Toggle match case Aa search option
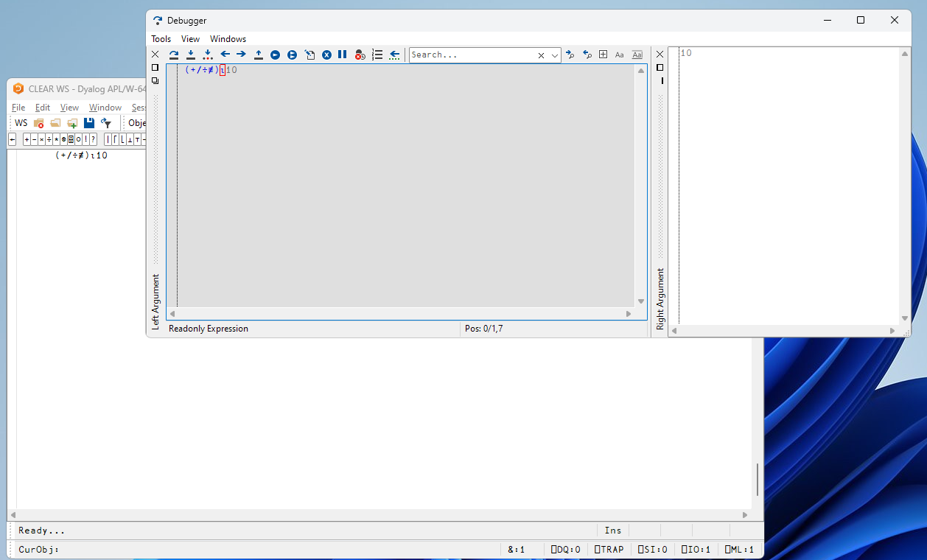The width and height of the screenshot is (927, 560). pyautogui.click(x=619, y=55)
